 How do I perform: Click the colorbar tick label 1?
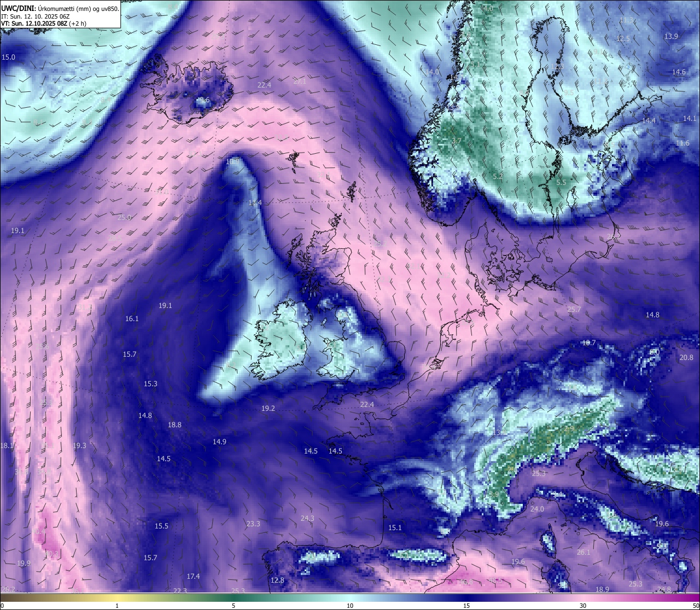[x=116, y=606]
